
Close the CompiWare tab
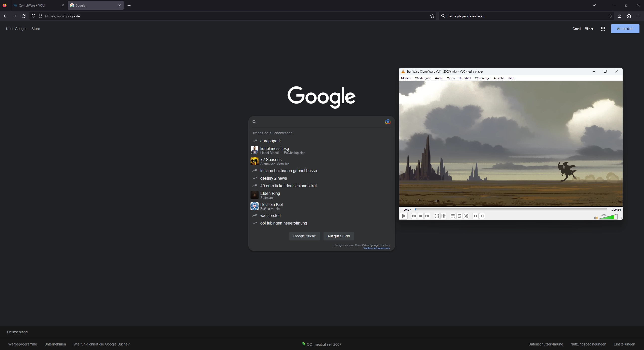click(63, 5)
